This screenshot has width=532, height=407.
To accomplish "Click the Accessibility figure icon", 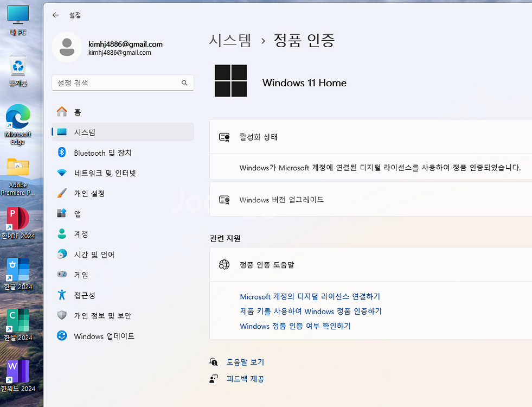I will [62, 295].
